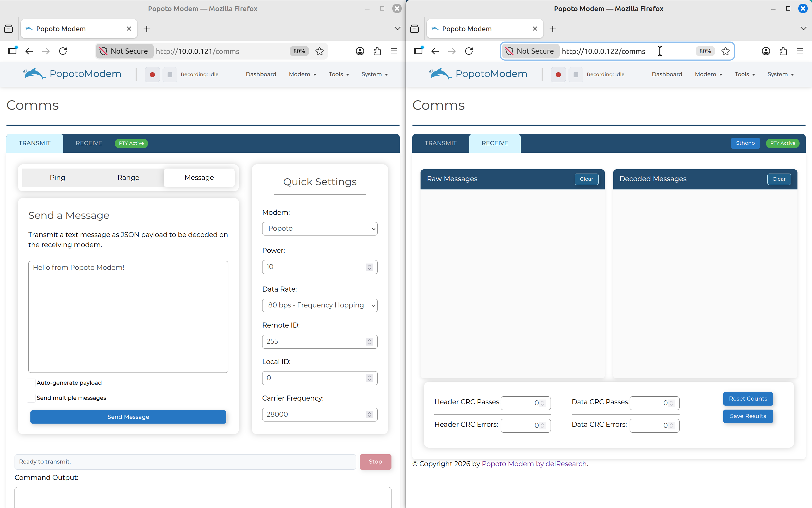Select the Range mode tab
Viewport: 812px width, 508px height.
(128, 177)
